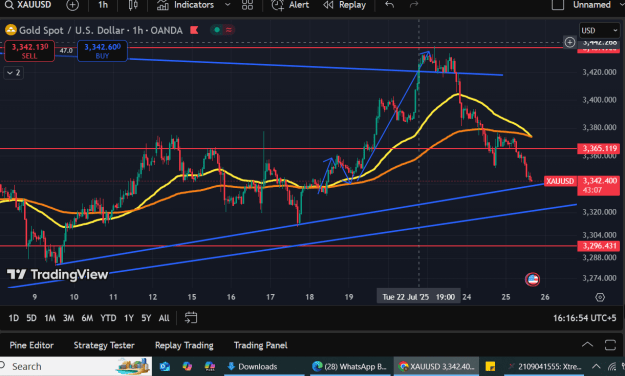625x376 pixels.
Task: Change the 1h timeframe interval
Action: coord(103,5)
